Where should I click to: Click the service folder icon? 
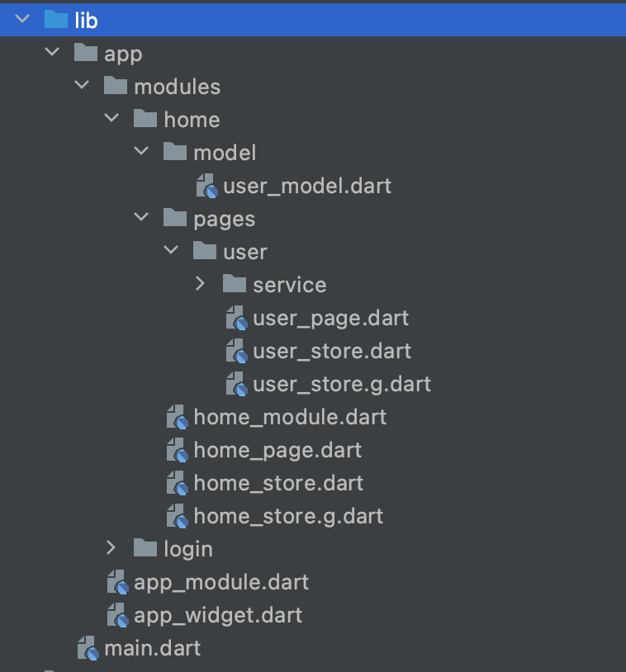tap(234, 283)
